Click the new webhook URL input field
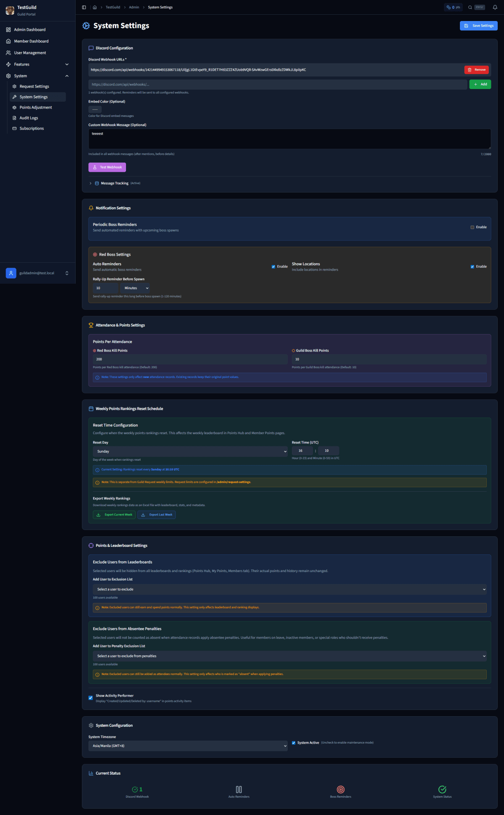Screen dimensions: 504x815 coord(278,84)
